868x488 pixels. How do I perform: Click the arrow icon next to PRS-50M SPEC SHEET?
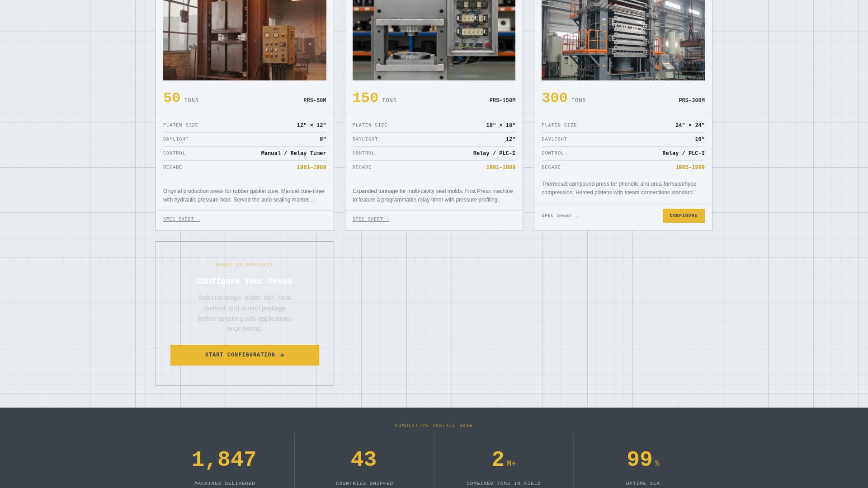point(198,219)
